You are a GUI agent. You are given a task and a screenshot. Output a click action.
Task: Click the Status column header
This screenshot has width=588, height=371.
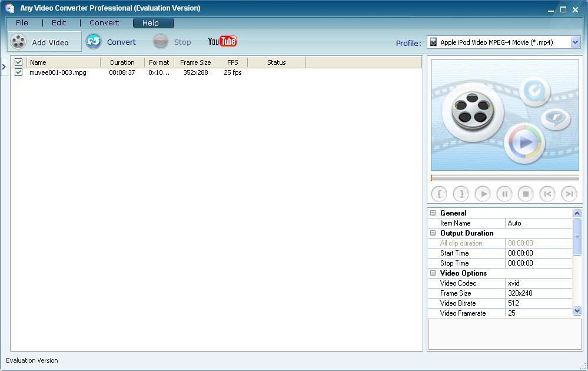click(277, 62)
